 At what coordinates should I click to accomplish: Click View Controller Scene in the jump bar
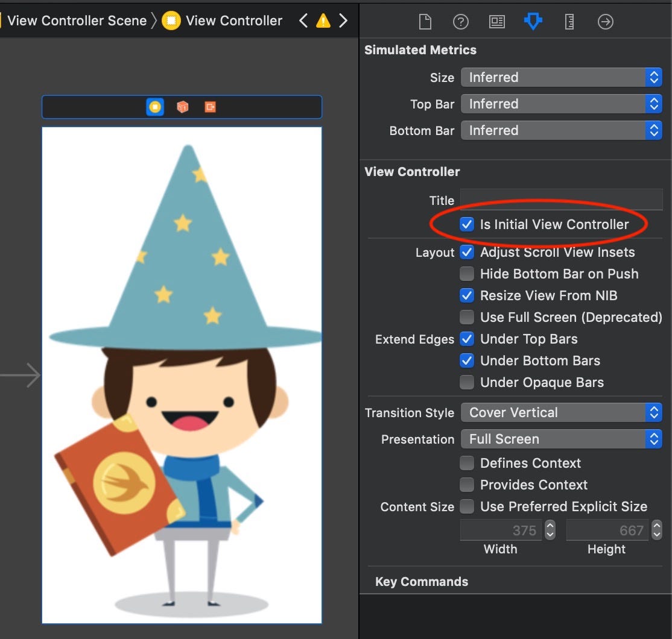[x=75, y=20]
